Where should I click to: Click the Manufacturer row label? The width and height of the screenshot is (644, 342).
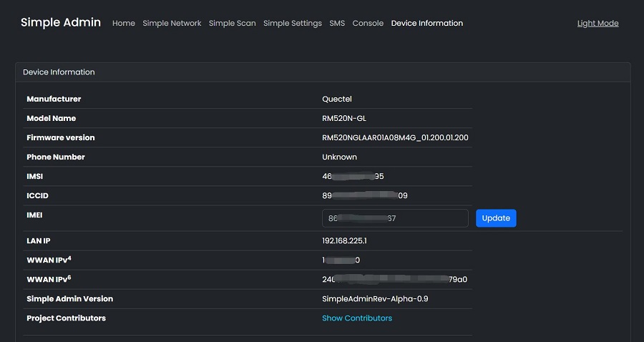click(54, 99)
